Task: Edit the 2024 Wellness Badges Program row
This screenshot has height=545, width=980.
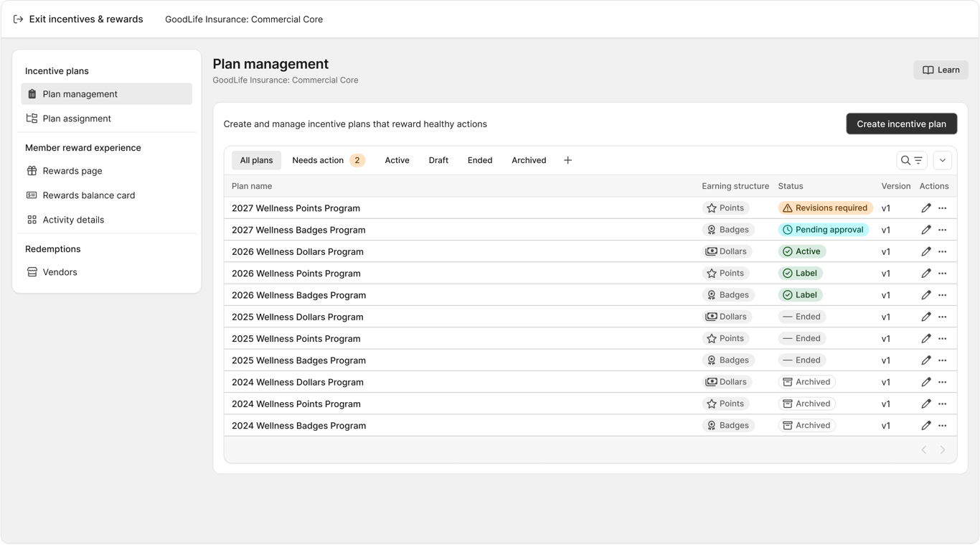Action: click(x=926, y=426)
